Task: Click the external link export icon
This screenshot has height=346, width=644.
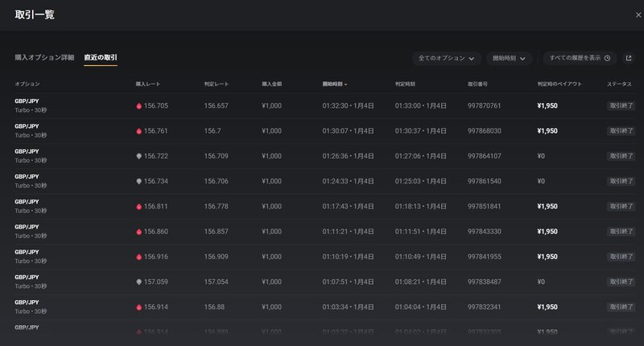Action: click(x=628, y=58)
